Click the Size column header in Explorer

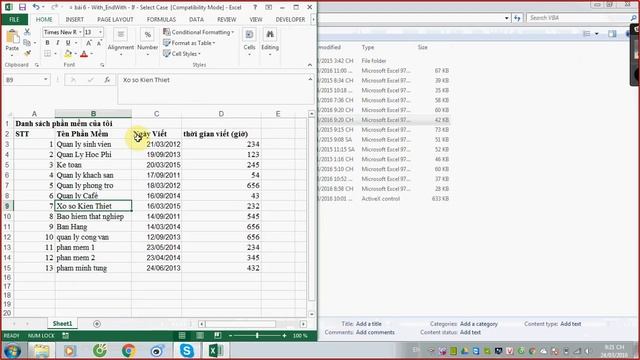pyautogui.click(x=422, y=47)
